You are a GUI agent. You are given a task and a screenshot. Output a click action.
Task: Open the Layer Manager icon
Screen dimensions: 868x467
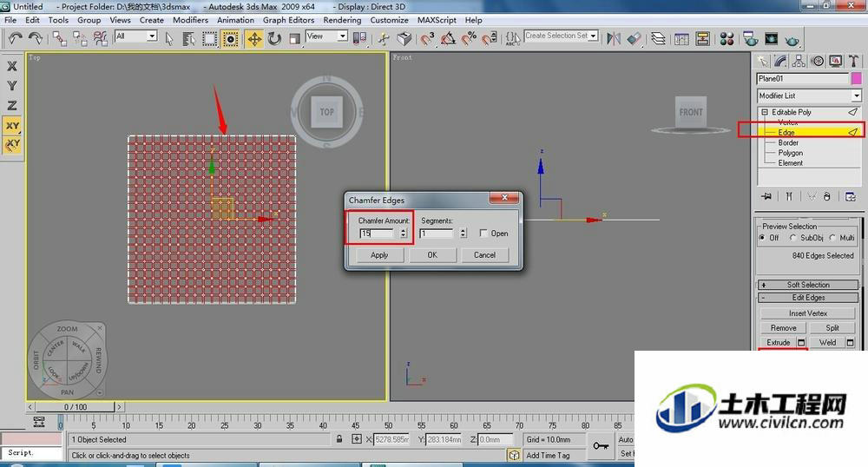pyautogui.click(x=658, y=38)
